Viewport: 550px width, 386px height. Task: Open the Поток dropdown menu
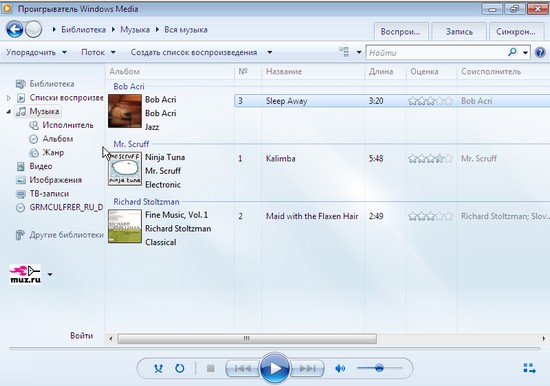pos(98,52)
